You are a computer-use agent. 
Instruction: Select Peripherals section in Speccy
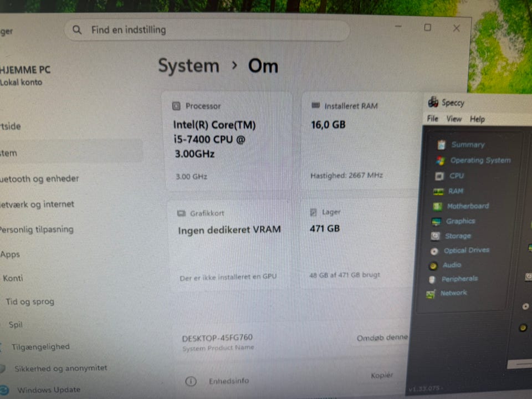459,279
